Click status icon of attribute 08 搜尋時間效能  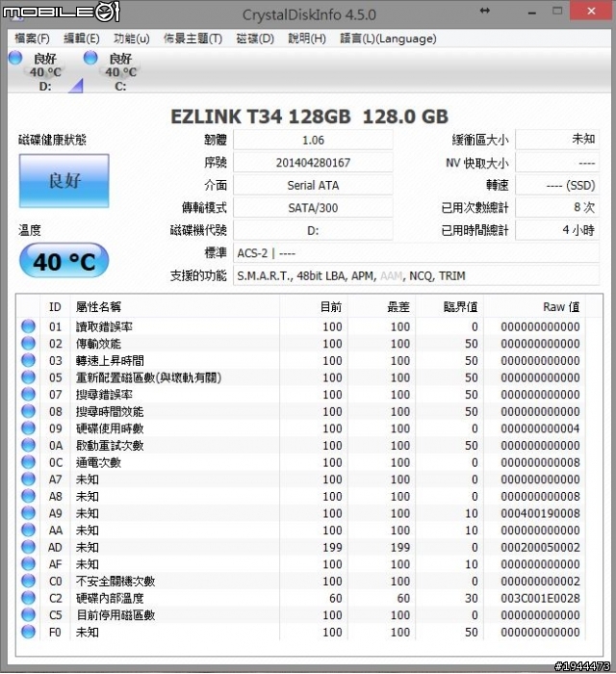pos(28,411)
